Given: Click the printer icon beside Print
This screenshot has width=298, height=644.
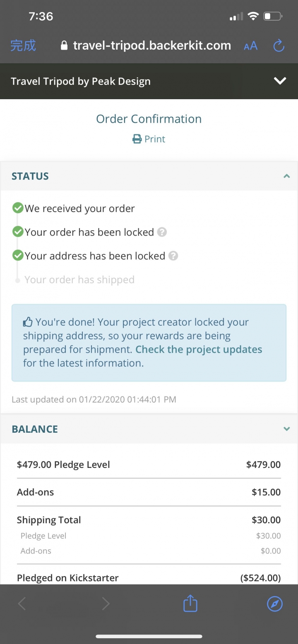Looking at the screenshot, I should coord(137,139).
